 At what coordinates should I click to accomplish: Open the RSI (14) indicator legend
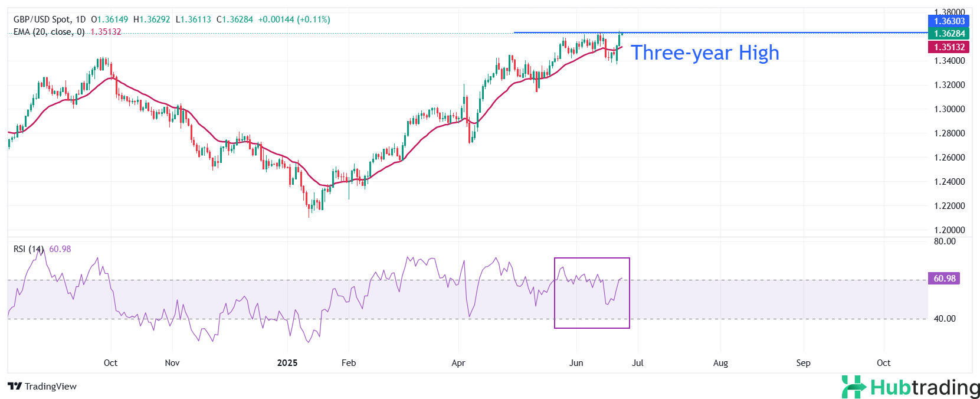28,249
